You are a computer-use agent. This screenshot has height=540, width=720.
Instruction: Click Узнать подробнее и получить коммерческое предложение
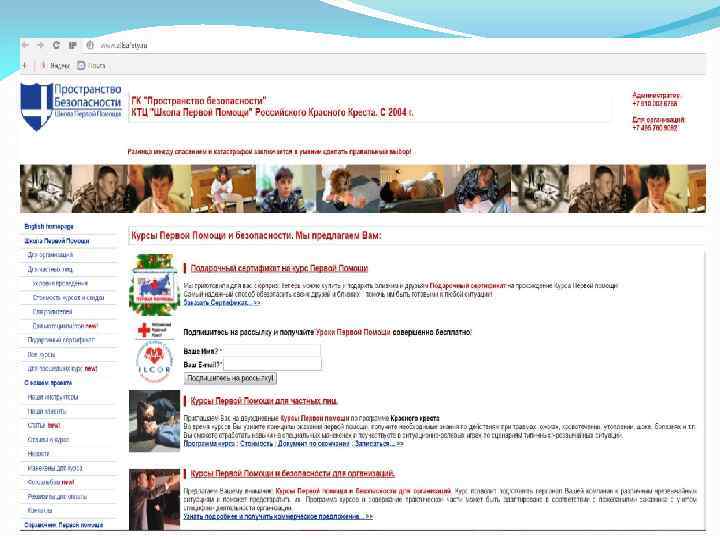[x=278, y=517]
